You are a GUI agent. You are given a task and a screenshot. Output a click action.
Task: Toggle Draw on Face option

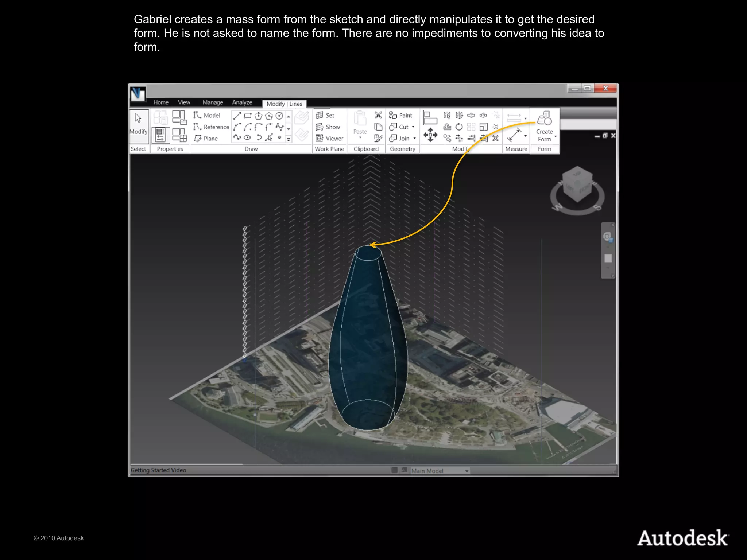(302, 118)
